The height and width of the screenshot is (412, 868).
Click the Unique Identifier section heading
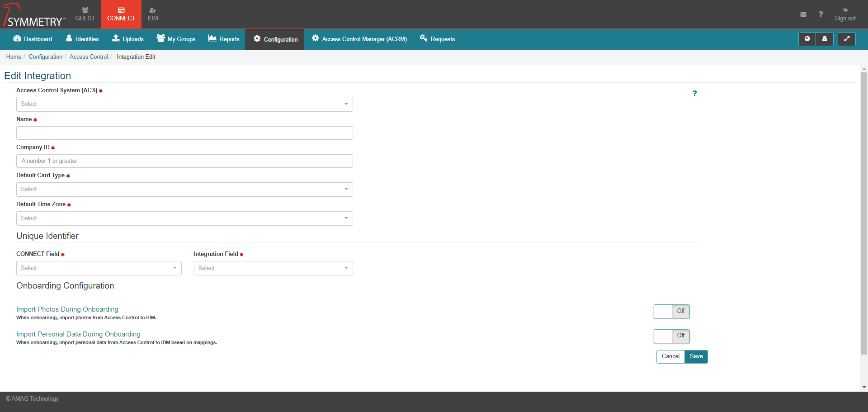tap(47, 236)
